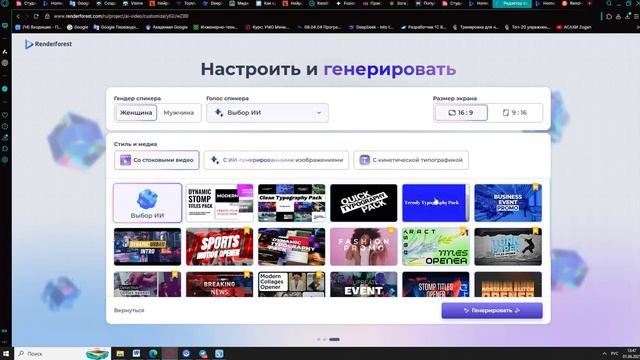Open the АСАКИ Zogen bookmark
This screenshot has height=360, width=640.
click(x=574, y=27)
